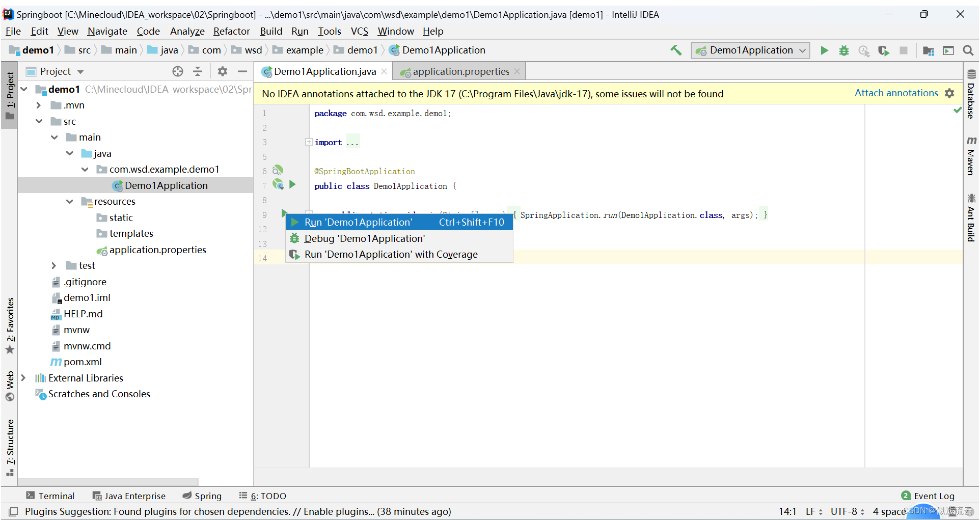Open Project Structure from the toolbar
This screenshot has height=520, width=980.
pos(929,50)
